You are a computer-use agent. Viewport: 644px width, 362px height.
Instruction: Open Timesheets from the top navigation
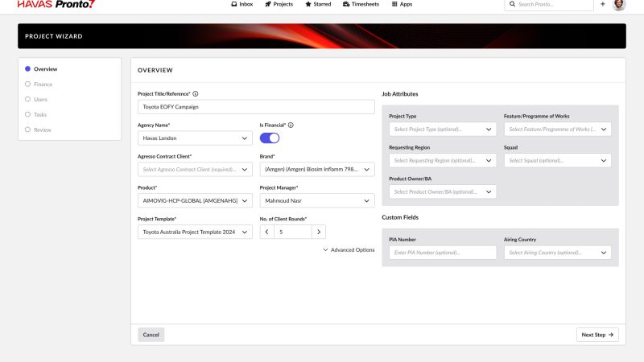pyautogui.click(x=361, y=4)
